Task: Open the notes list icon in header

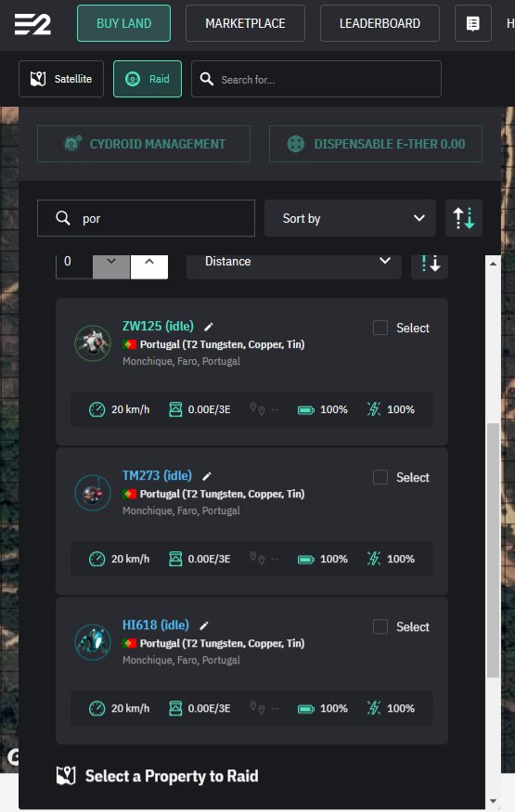Action: [473, 23]
